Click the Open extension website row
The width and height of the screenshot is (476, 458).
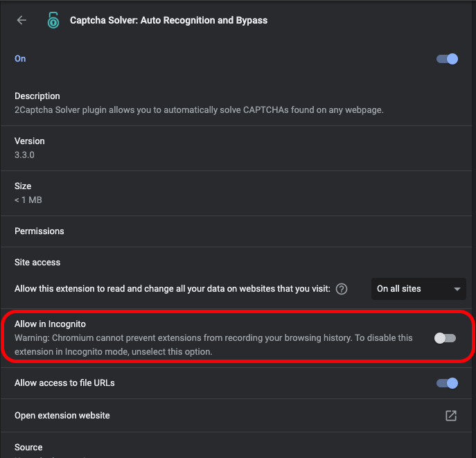pyautogui.click(x=236, y=416)
